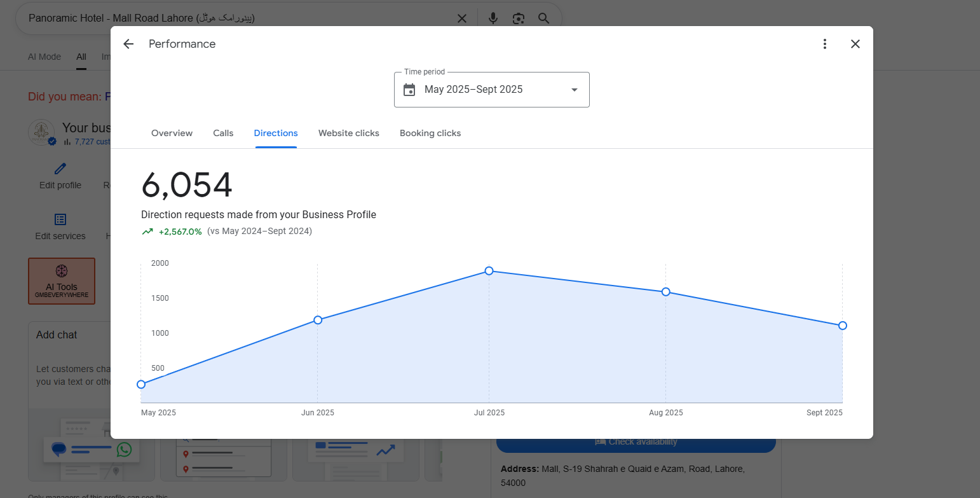This screenshot has width=980, height=498.
Task: Click the Edit profile pencil icon
Action: tap(60, 169)
